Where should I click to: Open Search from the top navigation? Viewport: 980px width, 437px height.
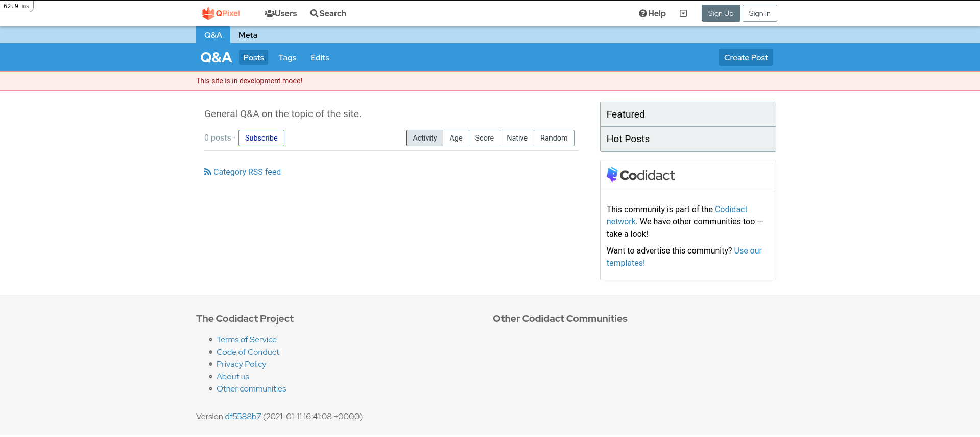328,13
